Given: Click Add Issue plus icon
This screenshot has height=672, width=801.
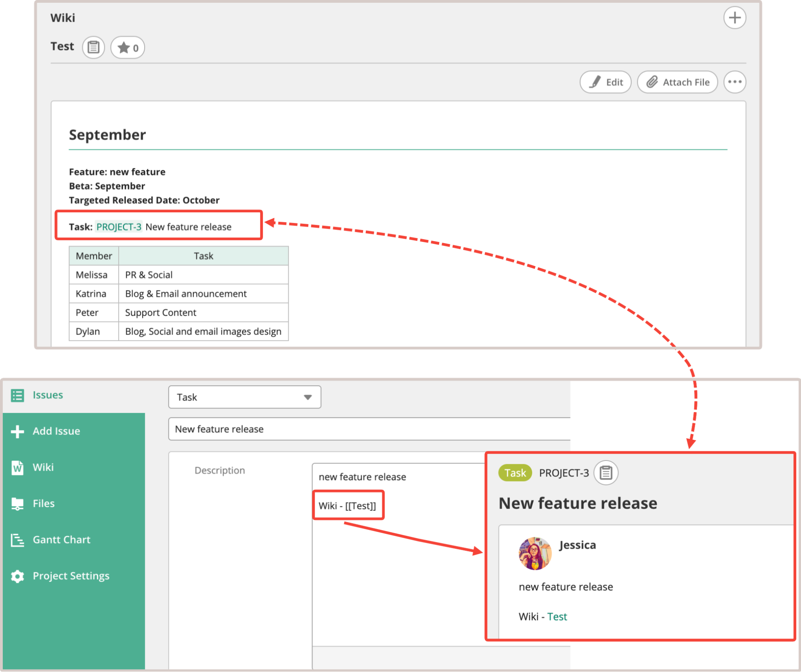Looking at the screenshot, I should 17,431.
